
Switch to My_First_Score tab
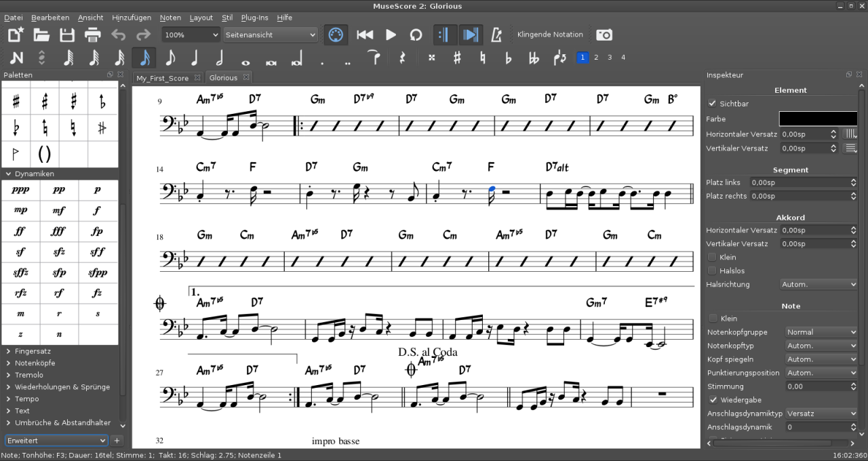(x=162, y=78)
